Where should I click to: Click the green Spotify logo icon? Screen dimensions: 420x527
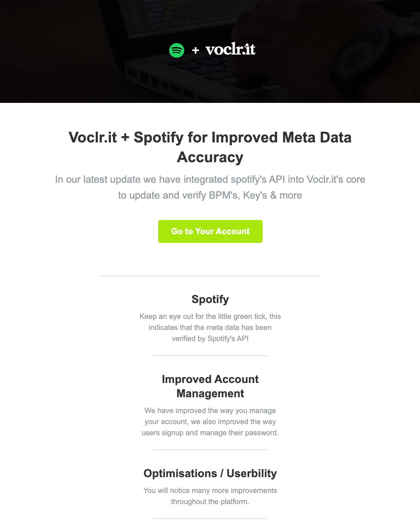[x=177, y=50]
